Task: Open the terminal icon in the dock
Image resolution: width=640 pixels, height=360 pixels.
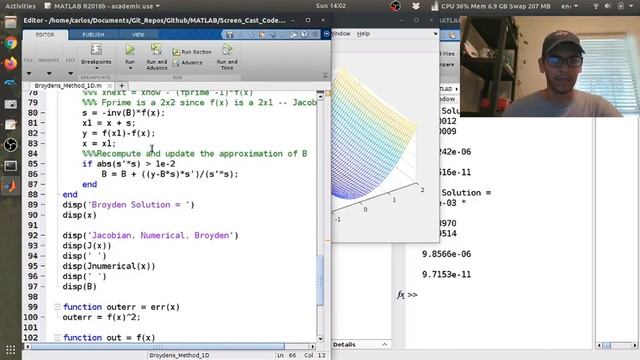Action: tap(11, 165)
